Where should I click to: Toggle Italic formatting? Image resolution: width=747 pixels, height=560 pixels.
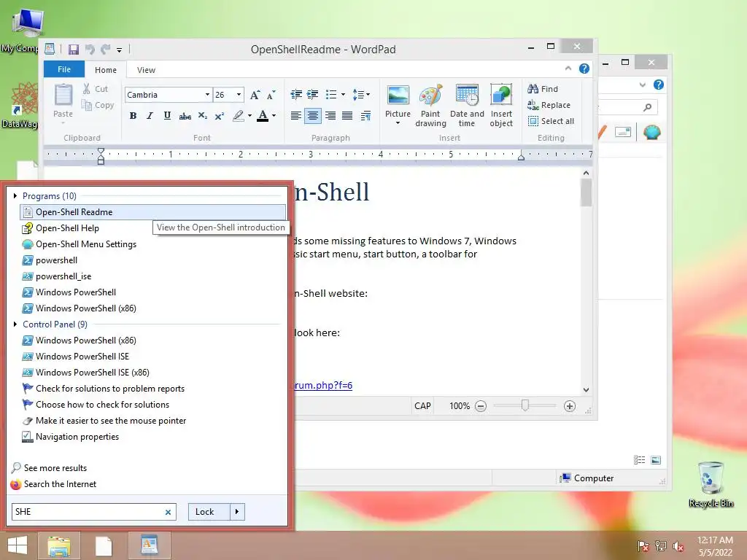pyautogui.click(x=150, y=116)
